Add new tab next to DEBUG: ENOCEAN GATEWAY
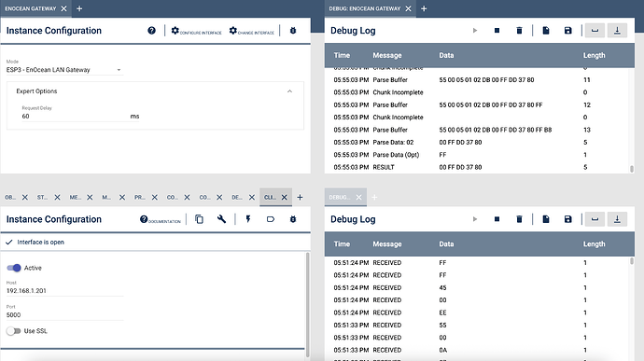 tap(424, 8)
